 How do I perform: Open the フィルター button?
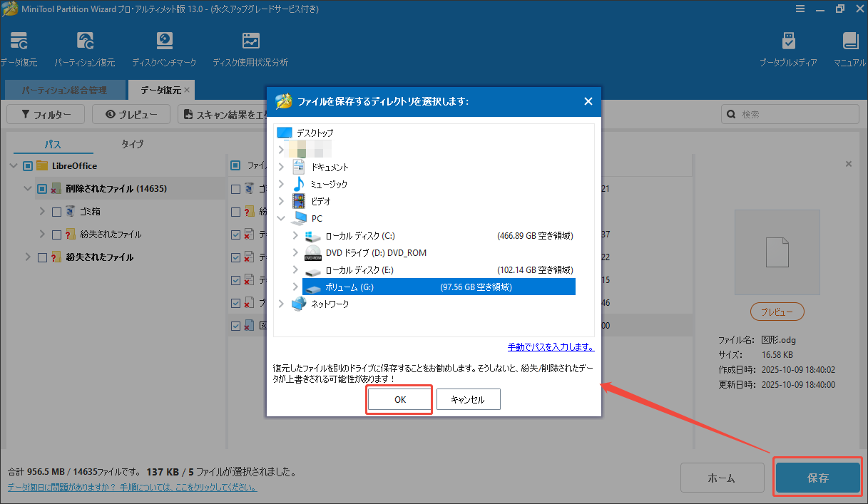pos(46,114)
